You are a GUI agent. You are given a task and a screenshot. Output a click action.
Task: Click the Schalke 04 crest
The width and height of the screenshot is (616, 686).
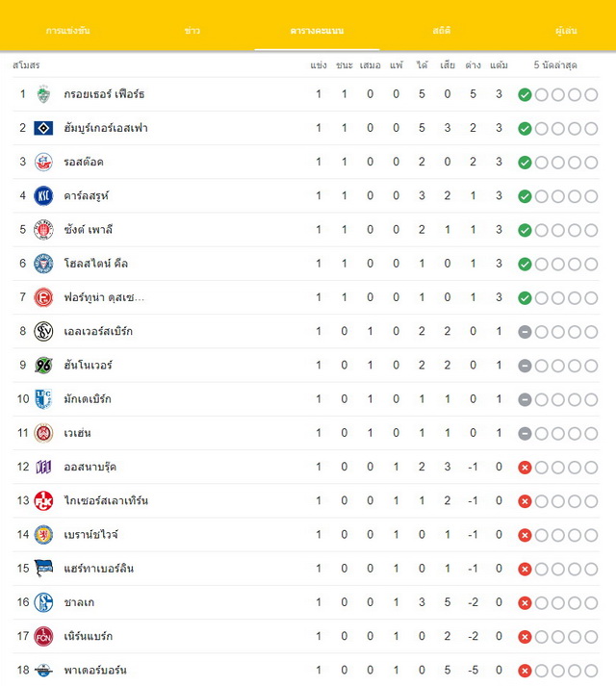coord(43,602)
